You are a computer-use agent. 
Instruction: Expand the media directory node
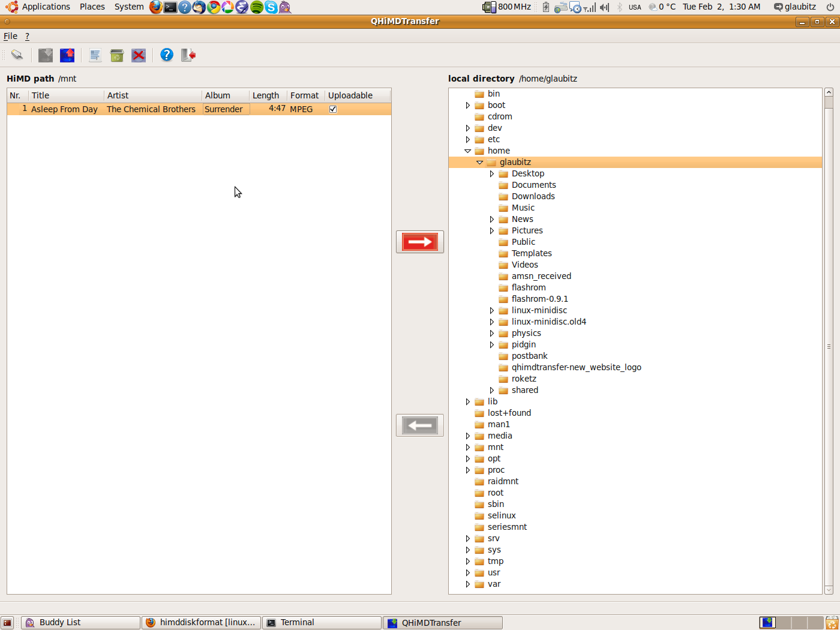[x=467, y=436]
